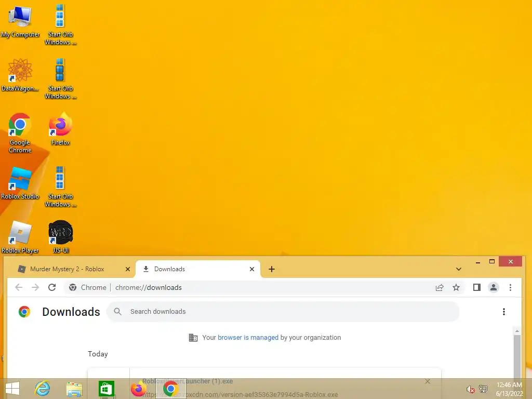Open the Windows Start button
This screenshot has width=532, height=399.
tap(12, 389)
